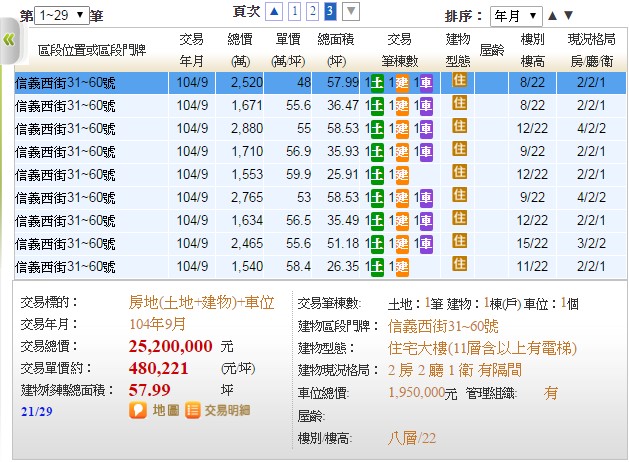Viewport: 629px width, 462px height.
Task: Click 交易年月 column header
Action: 191,50
